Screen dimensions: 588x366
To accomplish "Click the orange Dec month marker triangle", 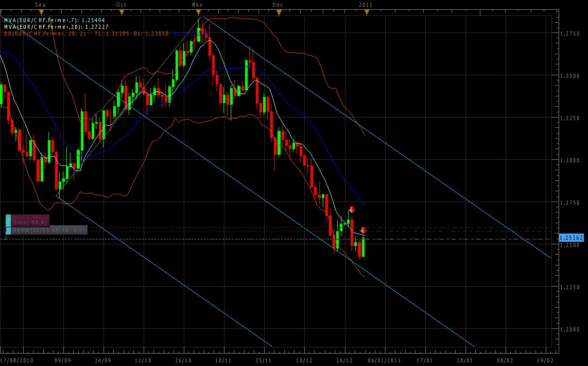I will tap(279, 12).
